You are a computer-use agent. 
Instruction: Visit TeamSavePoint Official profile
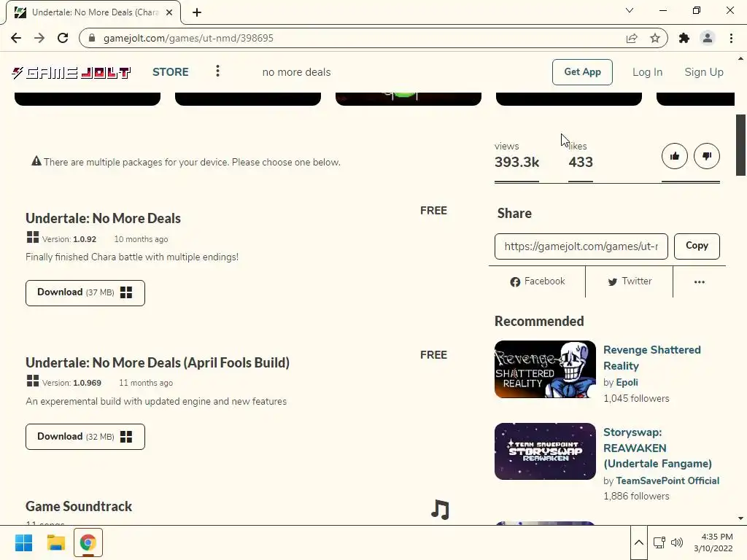[x=667, y=481]
